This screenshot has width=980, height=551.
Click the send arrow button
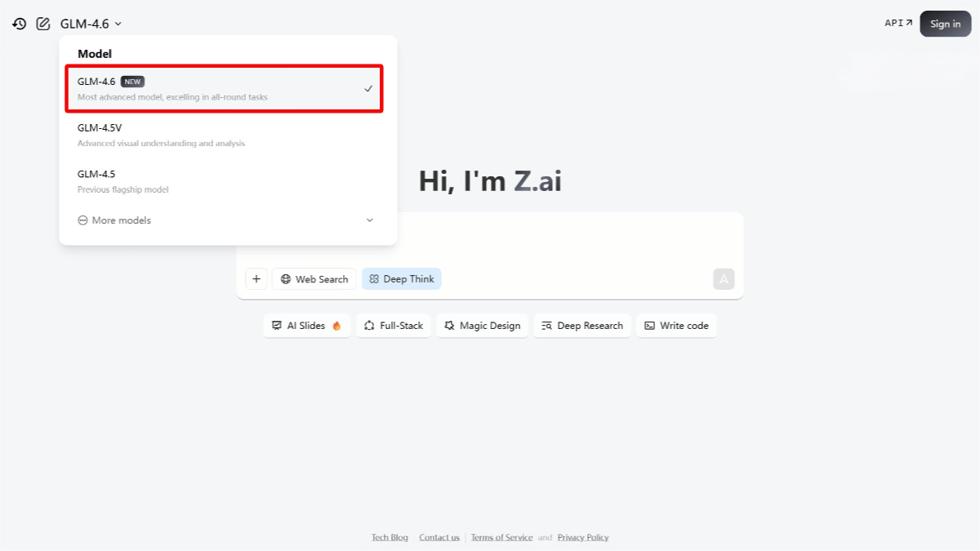coord(724,279)
